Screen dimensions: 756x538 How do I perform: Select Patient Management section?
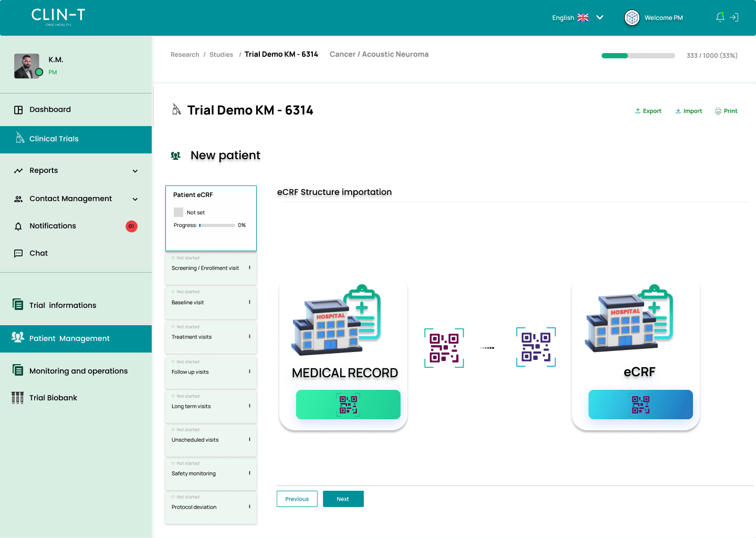[x=76, y=339]
